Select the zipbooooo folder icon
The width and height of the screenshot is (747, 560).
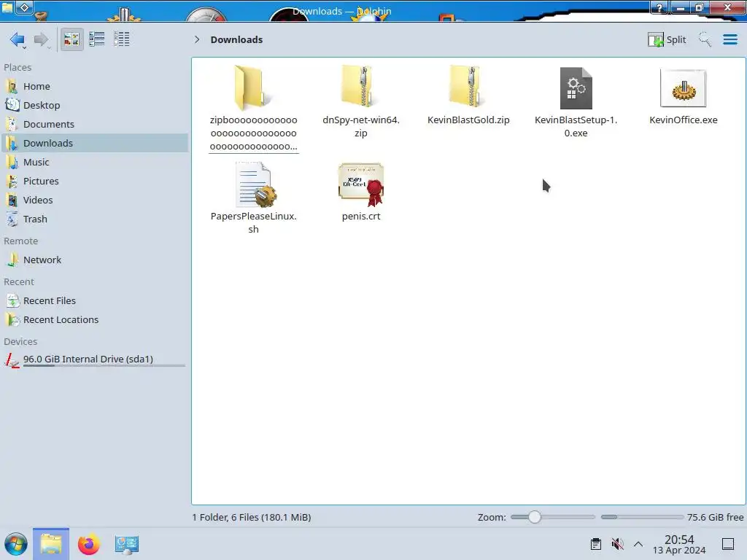tap(253, 88)
